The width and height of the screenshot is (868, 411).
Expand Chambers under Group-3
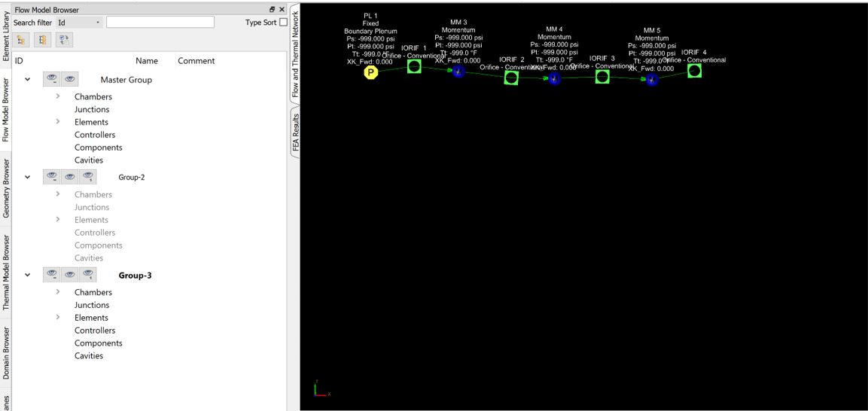coord(58,292)
